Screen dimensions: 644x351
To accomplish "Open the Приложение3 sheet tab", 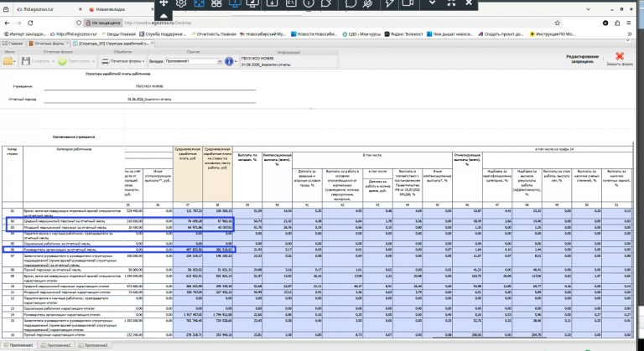I will coord(93,345).
